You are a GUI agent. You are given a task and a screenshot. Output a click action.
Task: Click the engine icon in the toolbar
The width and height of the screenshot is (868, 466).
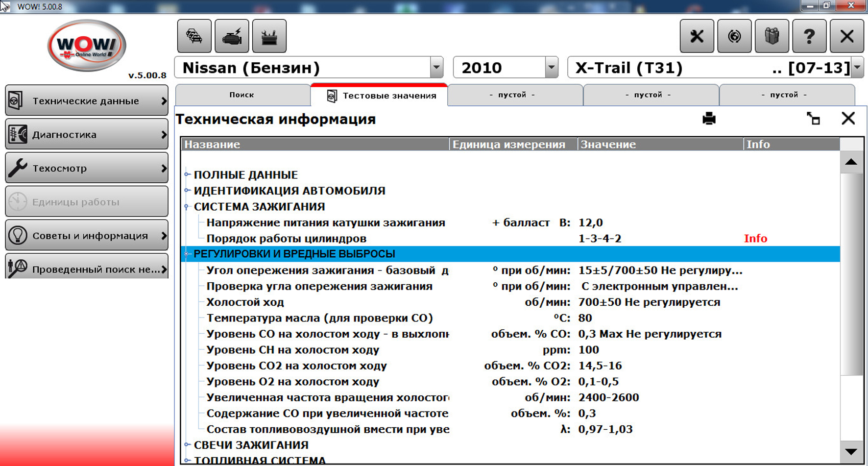click(x=232, y=36)
